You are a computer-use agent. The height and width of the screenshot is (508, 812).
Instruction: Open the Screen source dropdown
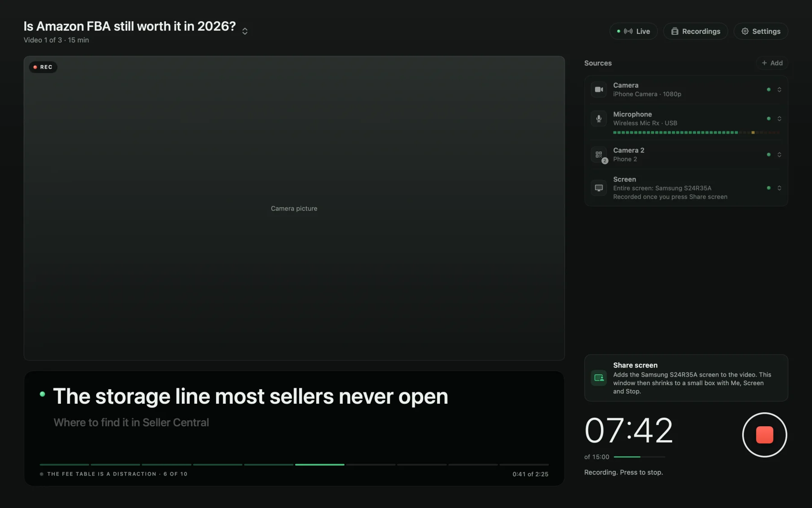pos(779,188)
